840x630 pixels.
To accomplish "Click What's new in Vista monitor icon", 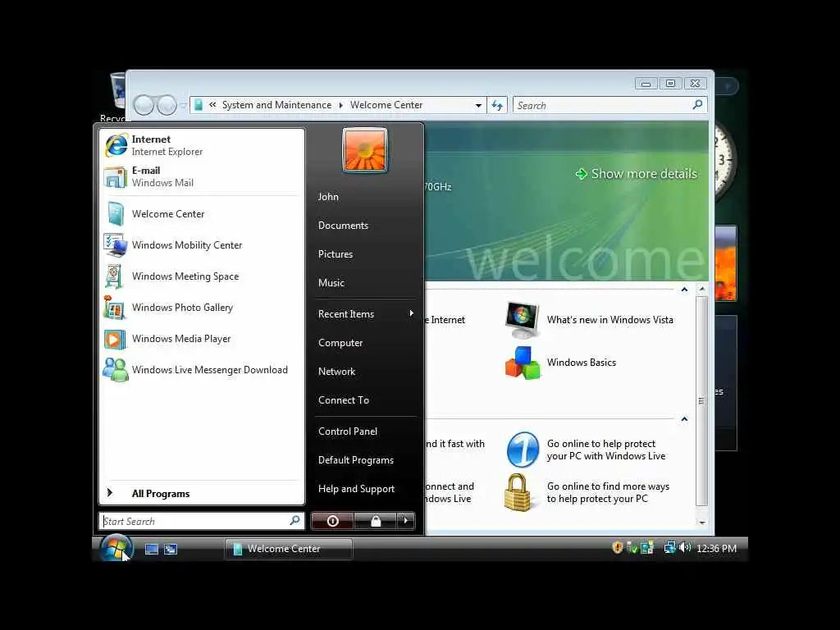I will [522, 320].
